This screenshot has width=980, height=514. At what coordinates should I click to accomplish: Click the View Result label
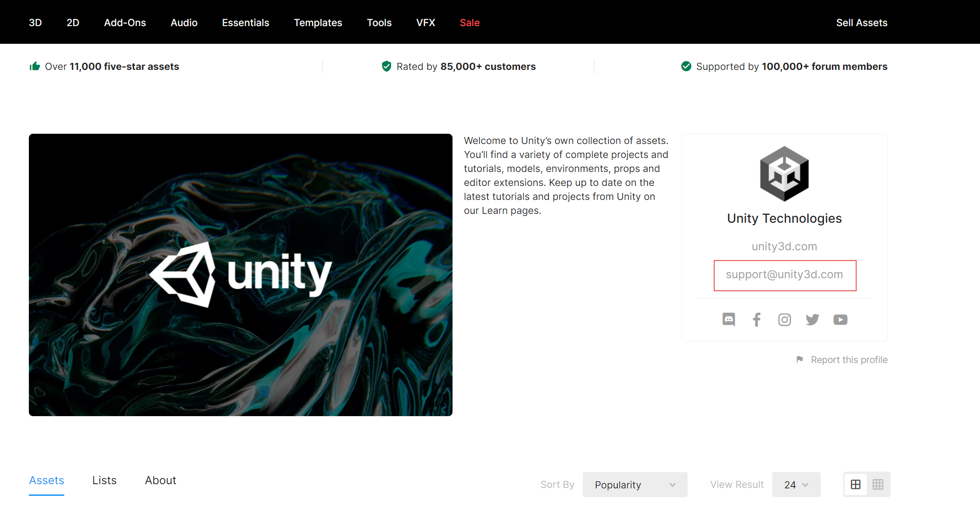coord(737,485)
